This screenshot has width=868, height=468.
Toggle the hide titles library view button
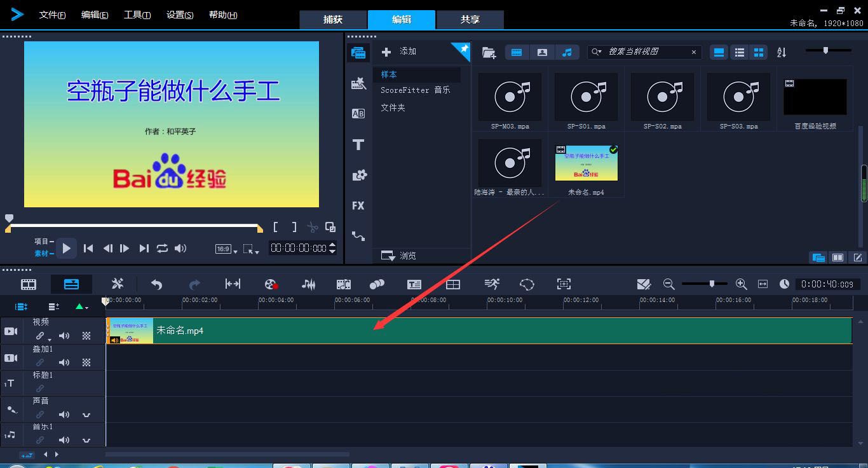tap(719, 53)
